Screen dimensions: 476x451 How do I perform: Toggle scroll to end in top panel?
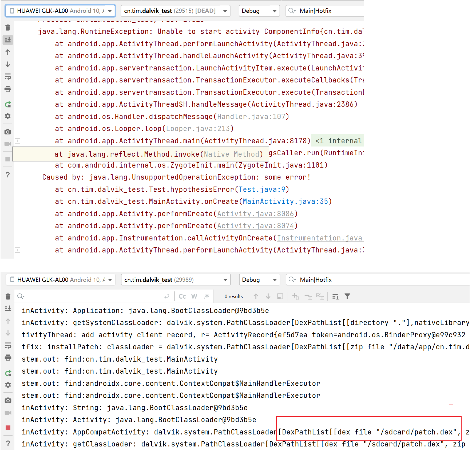click(x=8, y=40)
